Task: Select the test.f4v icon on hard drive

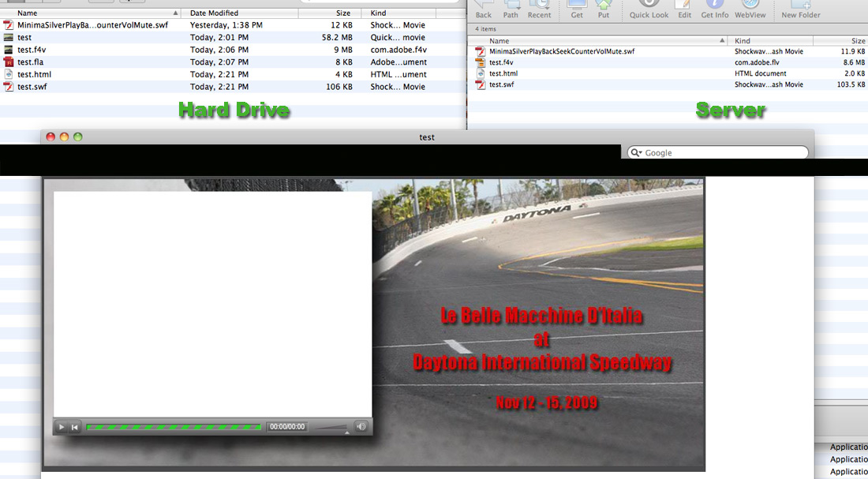Action: pos(9,49)
